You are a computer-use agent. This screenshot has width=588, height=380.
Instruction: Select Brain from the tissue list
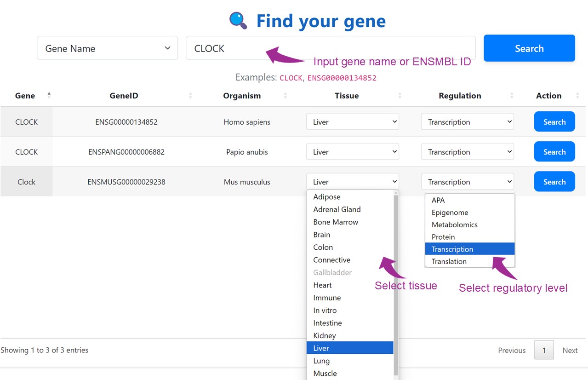(322, 235)
